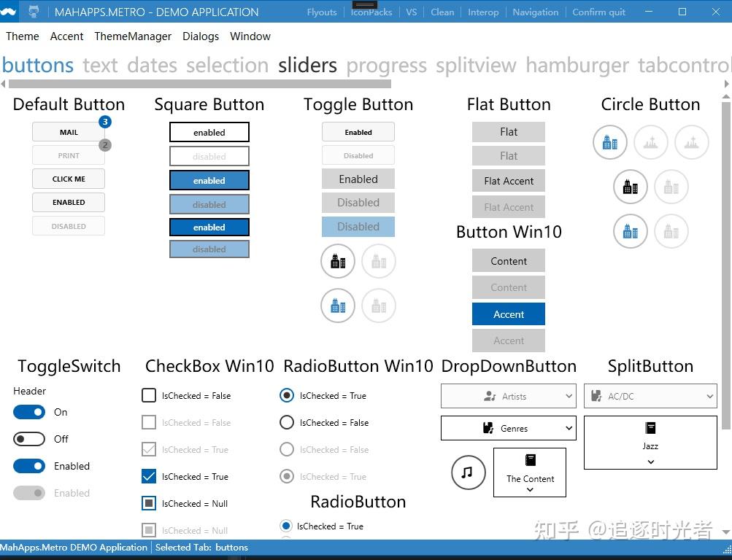Click the Flat Accent button
Viewport: 732px width, 560px height.
click(x=508, y=181)
